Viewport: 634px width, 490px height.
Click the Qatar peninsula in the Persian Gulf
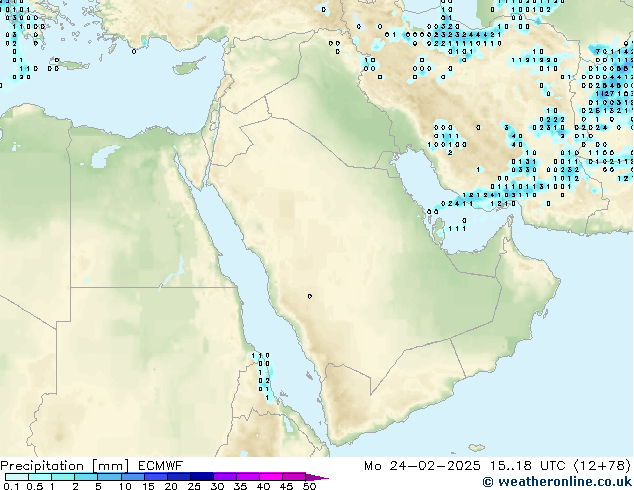[x=438, y=232]
